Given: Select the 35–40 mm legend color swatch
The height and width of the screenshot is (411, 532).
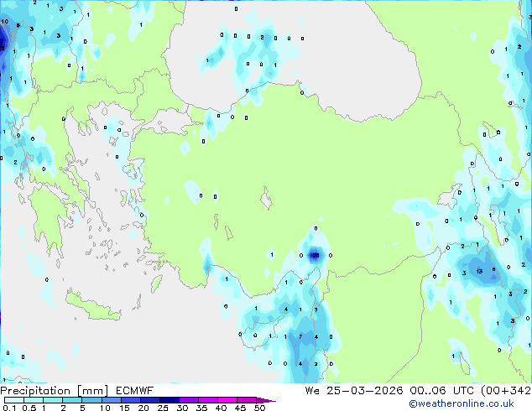Looking at the screenshot, I should [x=207, y=400].
